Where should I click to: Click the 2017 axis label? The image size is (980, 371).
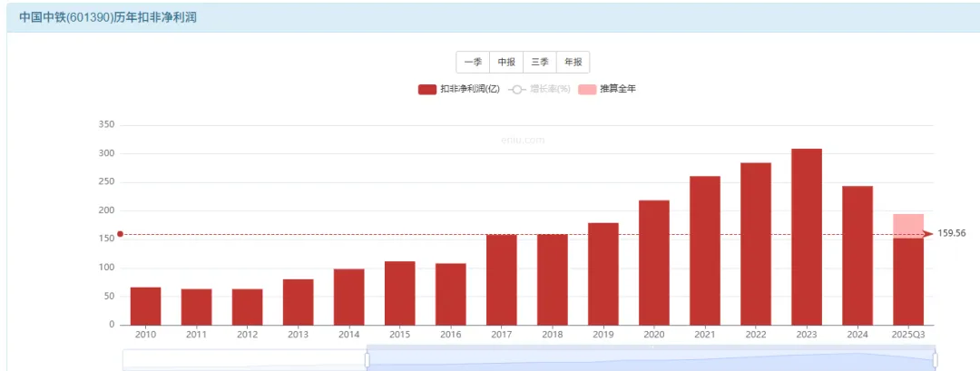point(501,335)
